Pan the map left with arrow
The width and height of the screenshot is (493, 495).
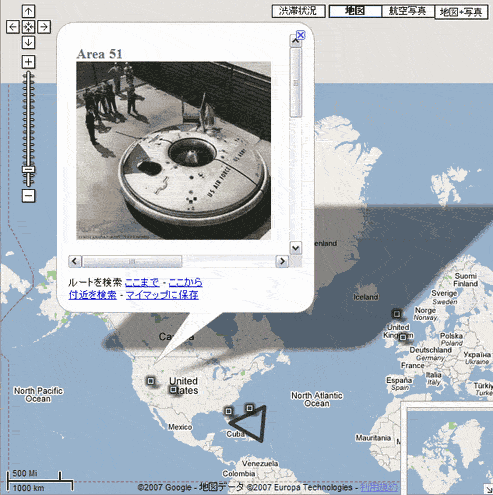(x=13, y=27)
